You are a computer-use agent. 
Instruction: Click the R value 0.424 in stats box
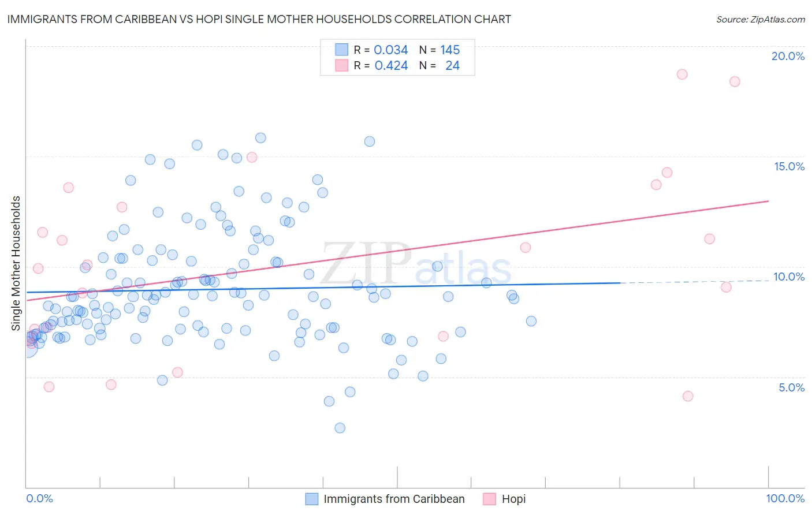point(391,65)
